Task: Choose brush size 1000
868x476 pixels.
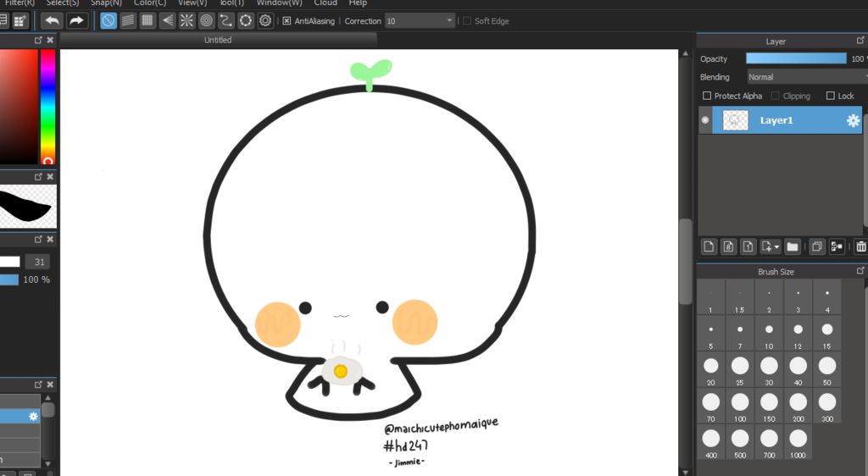Action: coord(798,443)
